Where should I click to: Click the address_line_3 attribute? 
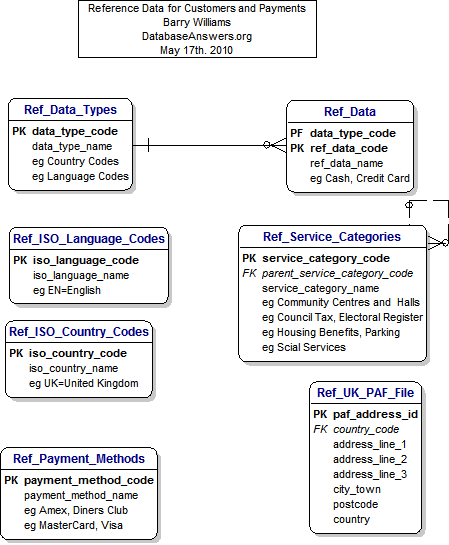(370, 474)
